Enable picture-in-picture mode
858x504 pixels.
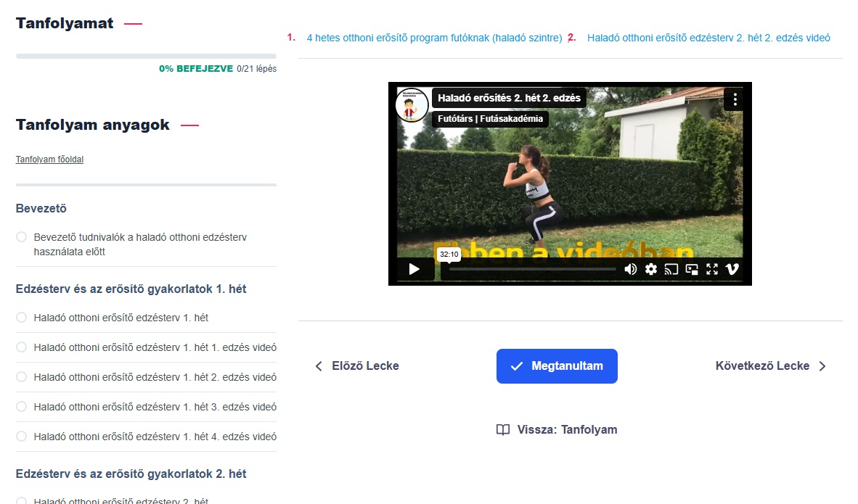[692, 269]
